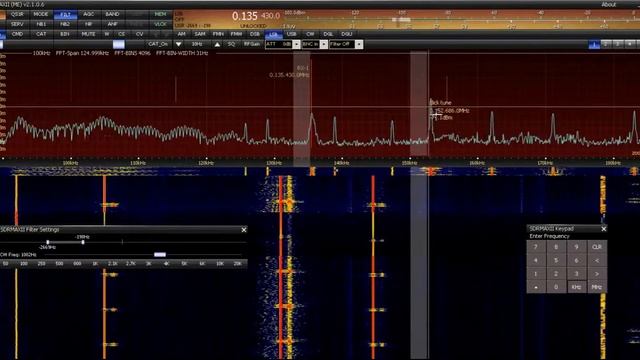Select DSL demodulation mode
The height and width of the screenshot is (360, 640).
pos(328,34)
